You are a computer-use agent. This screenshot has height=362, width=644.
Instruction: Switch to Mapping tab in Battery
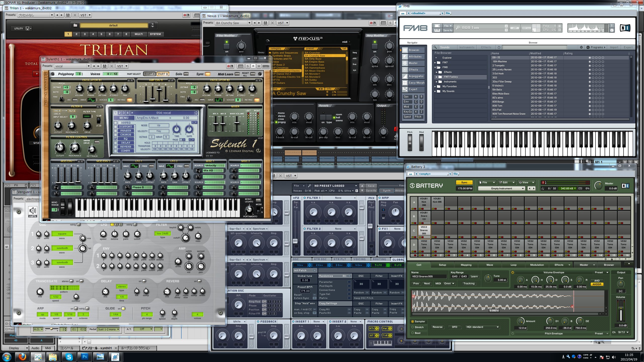pos(466,265)
